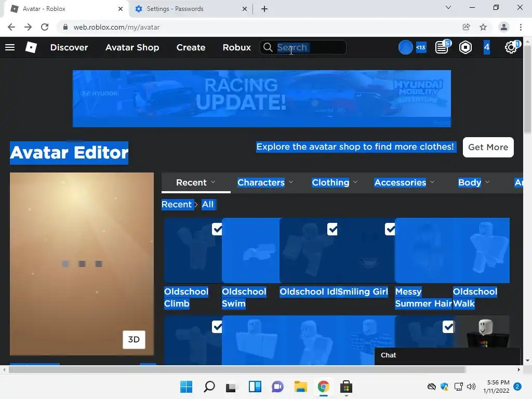Go back with browser back arrow
Image resolution: width=532 pixels, height=399 pixels.
point(11,27)
